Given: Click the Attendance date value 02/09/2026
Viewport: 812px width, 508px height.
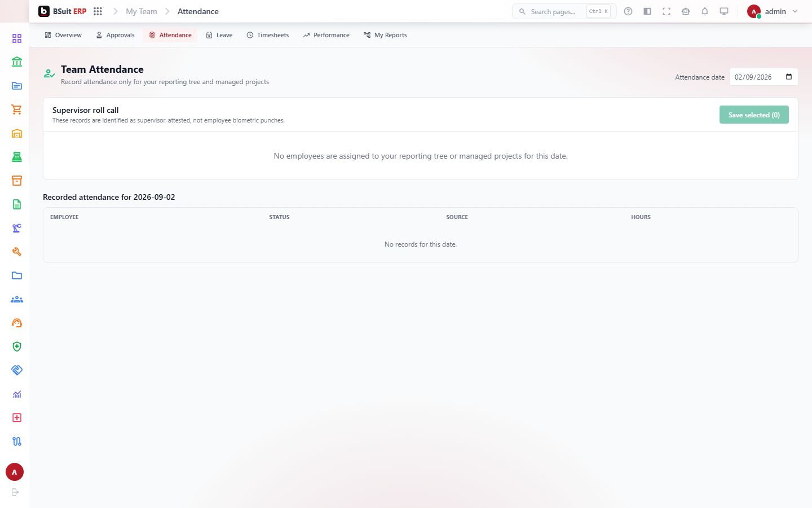Looking at the screenshot, I should [753, 77].
